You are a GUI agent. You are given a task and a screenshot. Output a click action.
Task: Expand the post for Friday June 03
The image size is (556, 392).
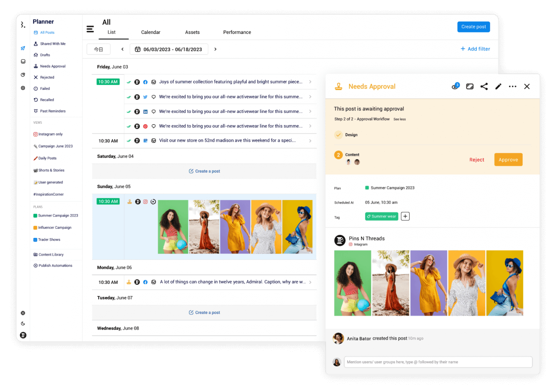pos(311,81)
